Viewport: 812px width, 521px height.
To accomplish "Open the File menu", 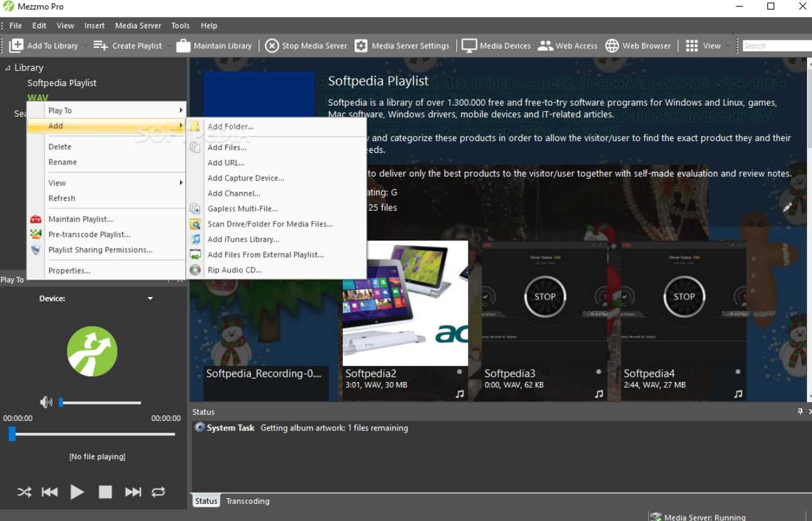I will pos(16,26).
